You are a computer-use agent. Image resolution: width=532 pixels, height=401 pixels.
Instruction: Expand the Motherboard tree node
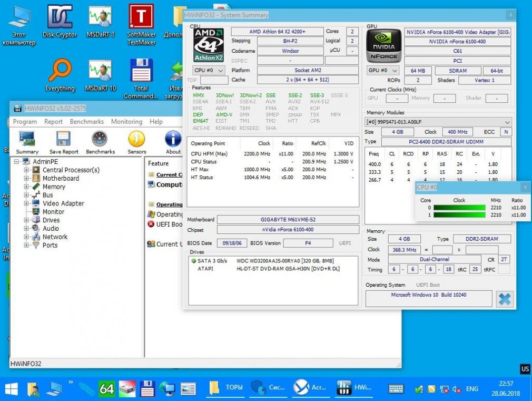pos(26,178)
